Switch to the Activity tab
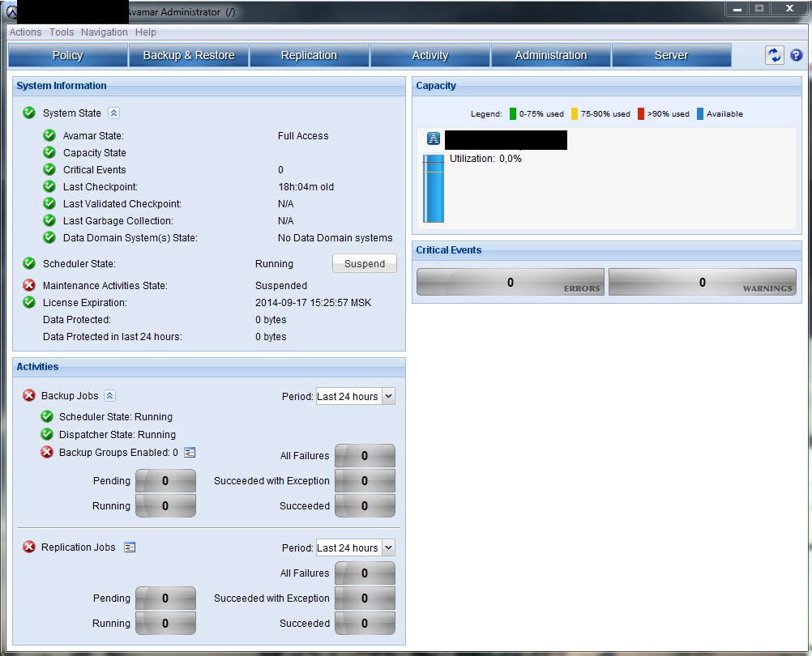 pos(430,55)
